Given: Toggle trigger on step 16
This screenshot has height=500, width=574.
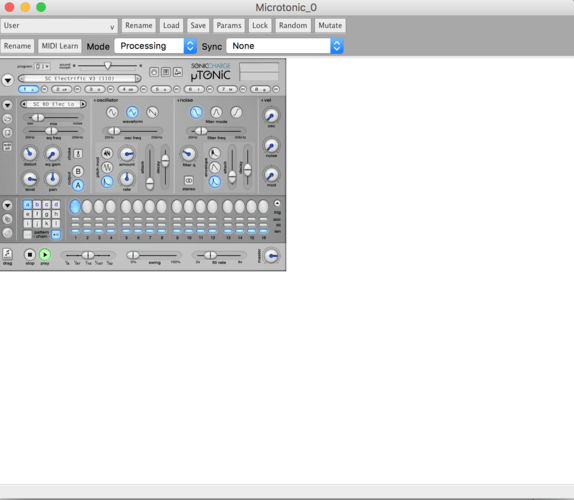Looking at the screenshot, I should (263, 207).
